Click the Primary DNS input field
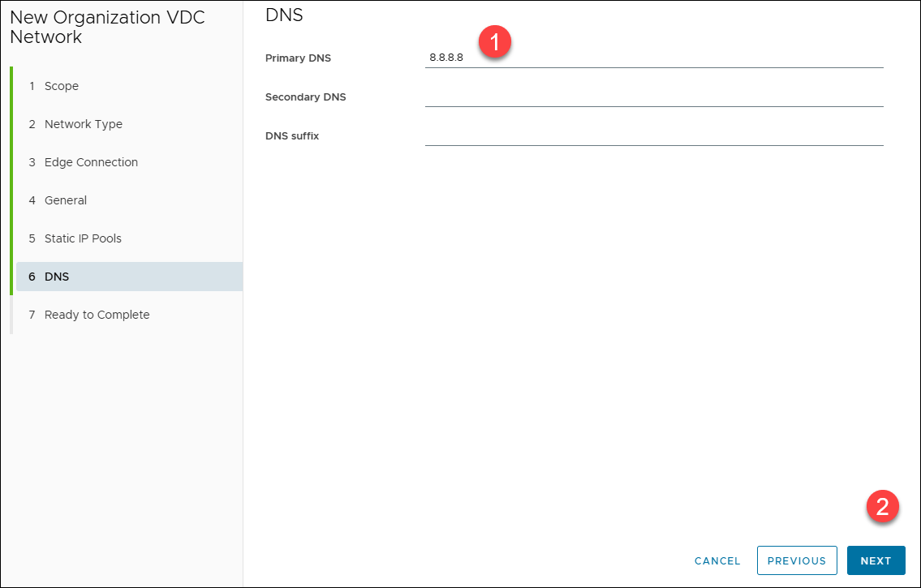Image resolution: width=921 pixels, height=588 pixels. (x=653, y=58)
